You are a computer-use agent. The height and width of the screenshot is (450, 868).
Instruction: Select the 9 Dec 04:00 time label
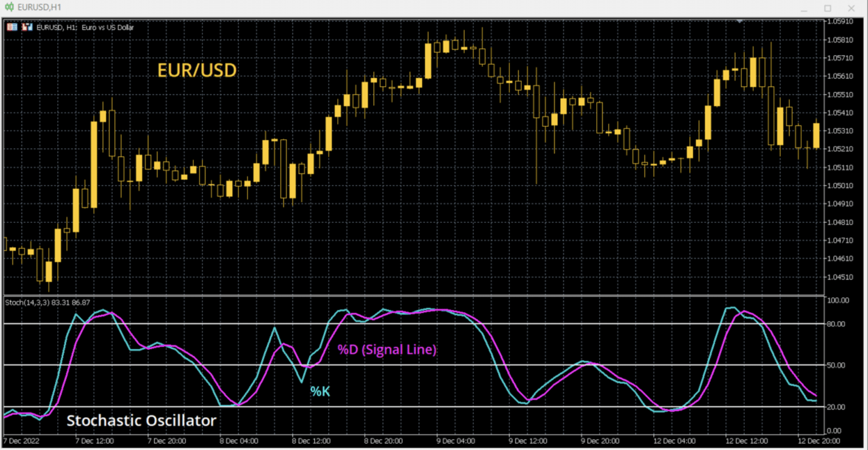click(455, 441)
